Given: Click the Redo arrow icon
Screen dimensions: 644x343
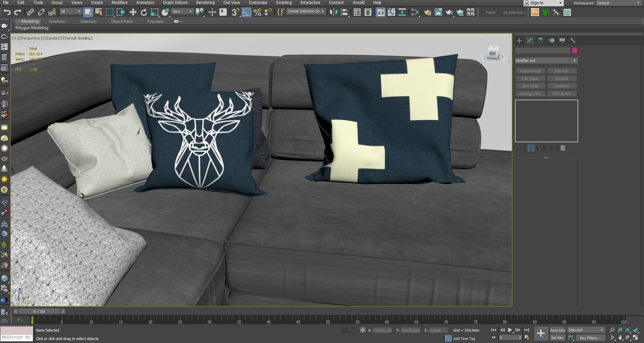Looking at the screenshot, I should 18,12.
